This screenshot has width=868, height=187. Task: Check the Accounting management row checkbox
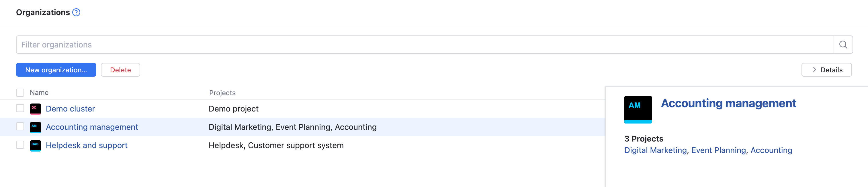tap(20, 126)
